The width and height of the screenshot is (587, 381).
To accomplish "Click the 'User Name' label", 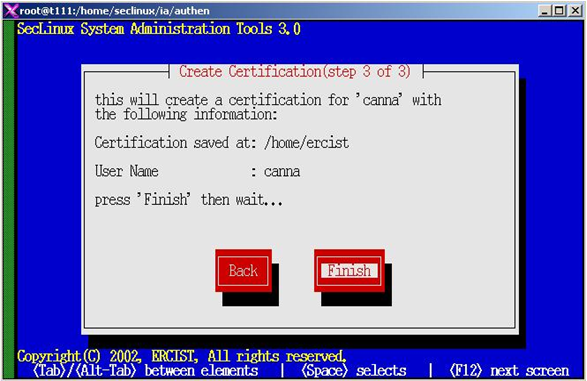I will [x=127, y=171].
